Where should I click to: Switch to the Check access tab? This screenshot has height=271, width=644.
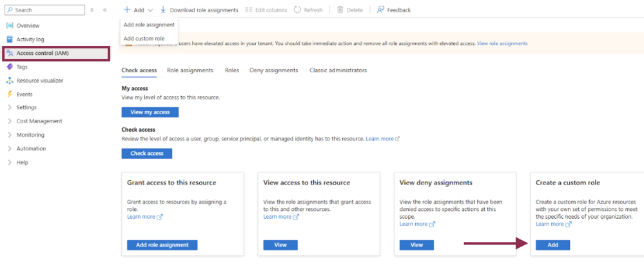[139, 70]
